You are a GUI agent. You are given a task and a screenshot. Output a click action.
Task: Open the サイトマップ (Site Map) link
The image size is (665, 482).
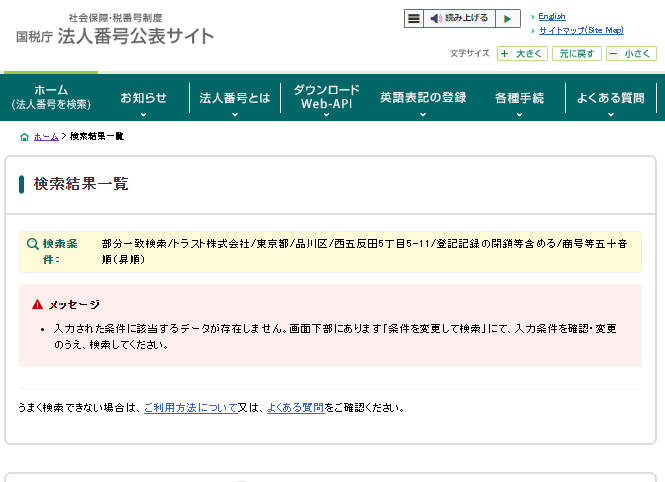click(x=580, y=31)
